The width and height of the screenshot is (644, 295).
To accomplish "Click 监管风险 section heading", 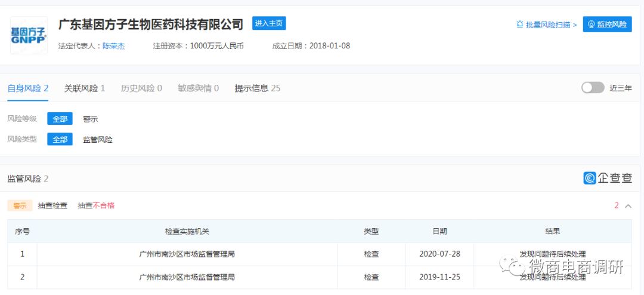I will pyautogui.click(x=28, y=179).
